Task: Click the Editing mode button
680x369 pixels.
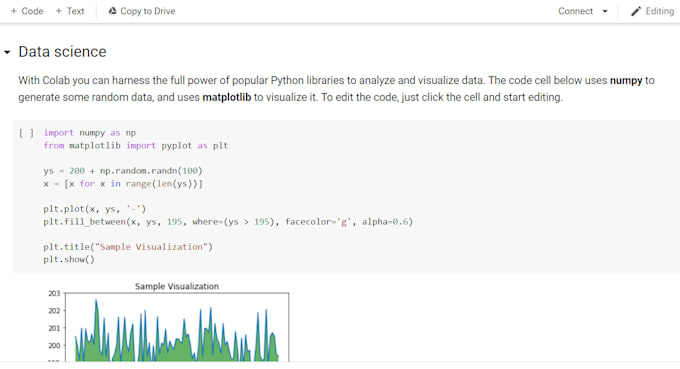Action: 653,11
